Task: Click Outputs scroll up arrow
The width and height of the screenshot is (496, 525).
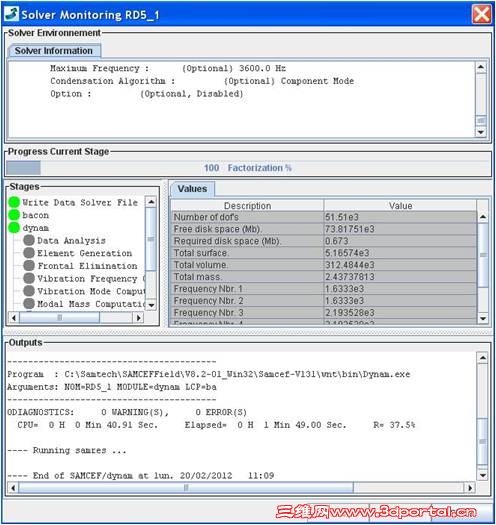Action: point(482,358)
